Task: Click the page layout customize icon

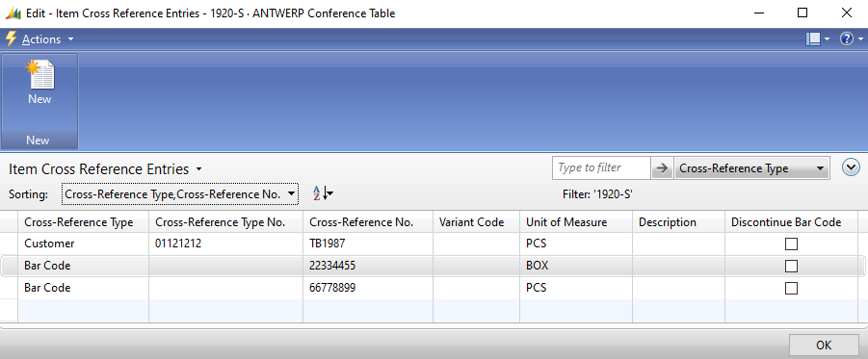Action: click(813, 39)
